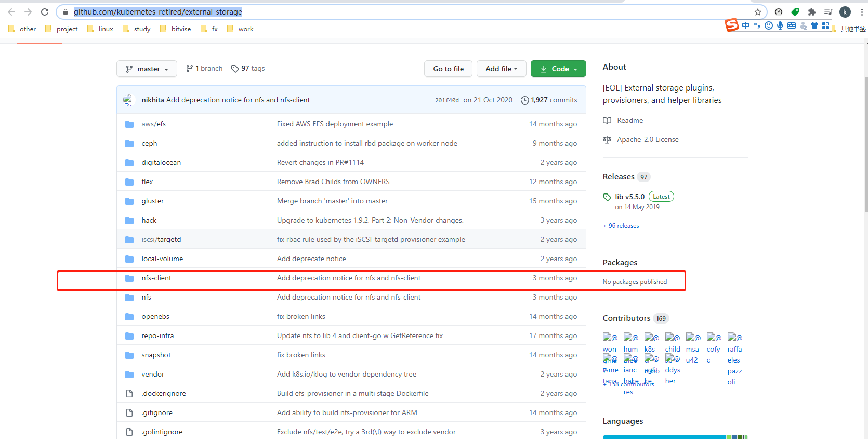Click the file icon beside .dockerignore

129,393
